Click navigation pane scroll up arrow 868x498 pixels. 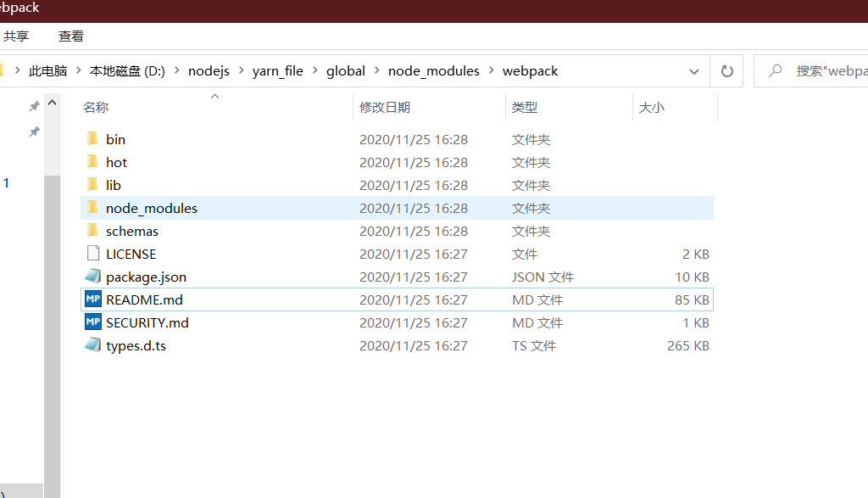tap(52, 103)
